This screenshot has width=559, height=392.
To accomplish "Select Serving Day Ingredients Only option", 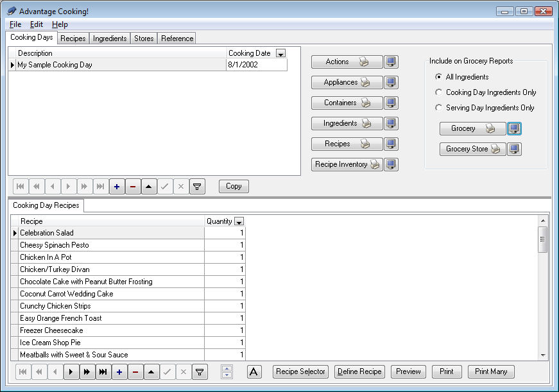I will pyautogui.click(x=439, y=108).
